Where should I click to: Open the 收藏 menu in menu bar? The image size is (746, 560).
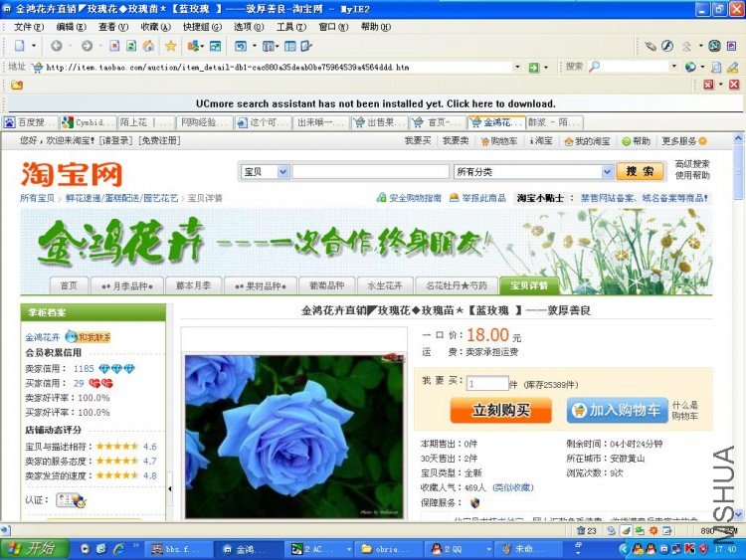(x=155, y=27)
